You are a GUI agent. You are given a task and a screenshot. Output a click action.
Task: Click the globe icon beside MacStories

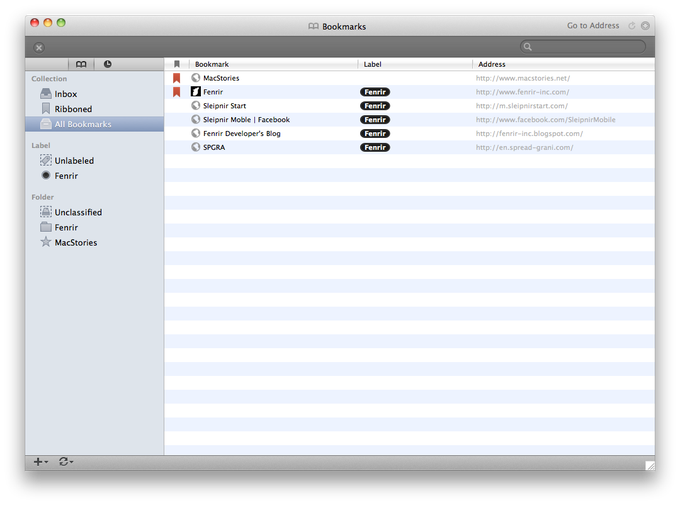pyautogui.click(x=196, y=78)
